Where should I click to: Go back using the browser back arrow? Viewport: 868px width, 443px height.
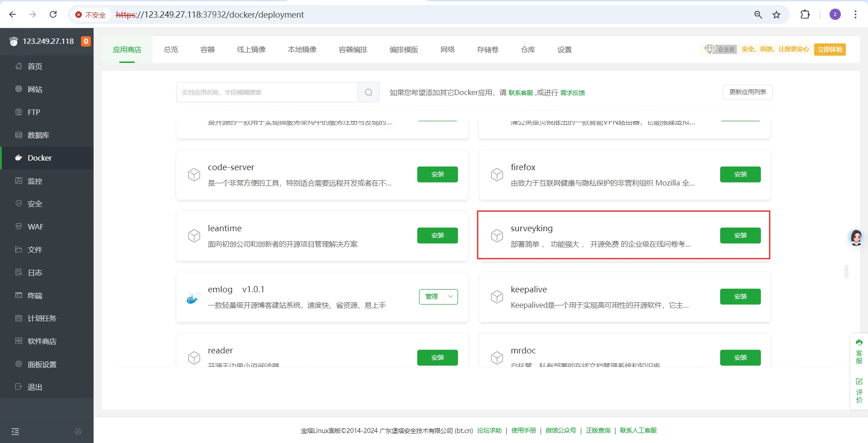click(x=13, y=14)
